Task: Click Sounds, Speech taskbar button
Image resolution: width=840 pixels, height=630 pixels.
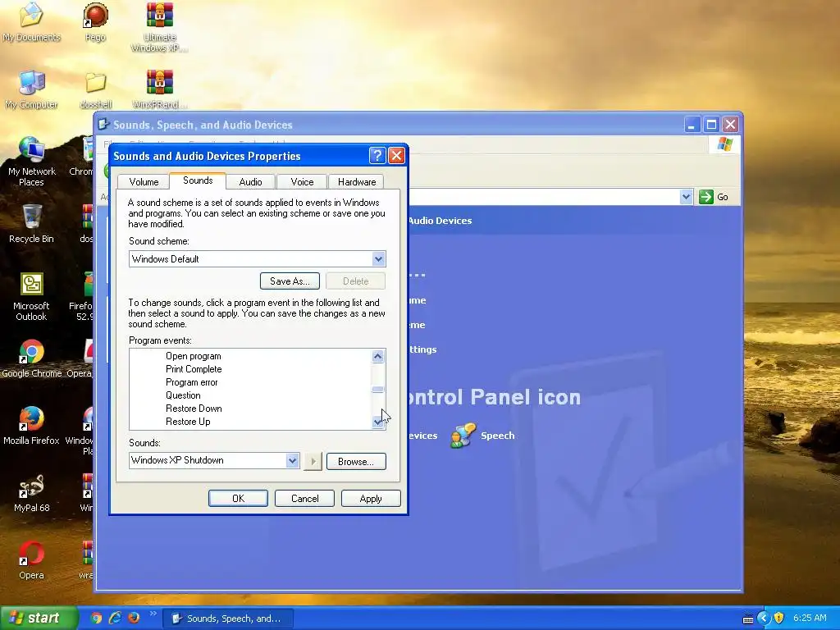Action: coord(228,619)
